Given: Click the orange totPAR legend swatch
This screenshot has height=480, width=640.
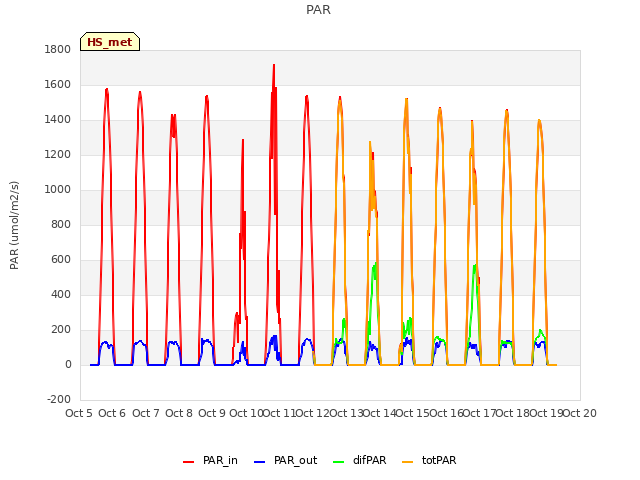Looking at the screenshot, I should [408, 462].
